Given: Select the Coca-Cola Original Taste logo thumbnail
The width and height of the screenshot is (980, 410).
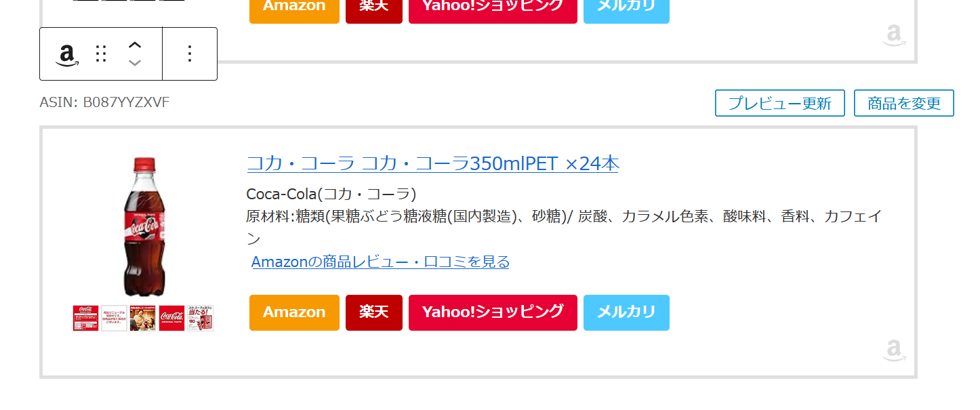Looking at the screenshot, I should point(171,318).
